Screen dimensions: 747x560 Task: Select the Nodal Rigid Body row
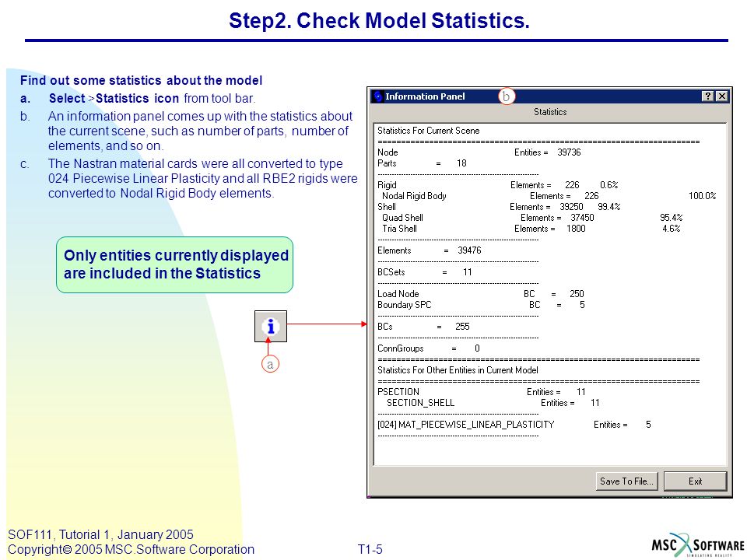click(549, 196)
